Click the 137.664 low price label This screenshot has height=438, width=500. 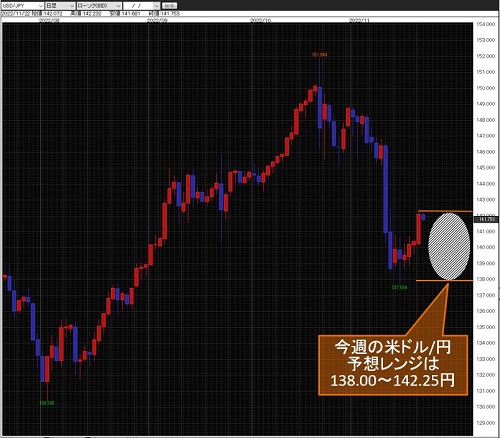(399, 287)
